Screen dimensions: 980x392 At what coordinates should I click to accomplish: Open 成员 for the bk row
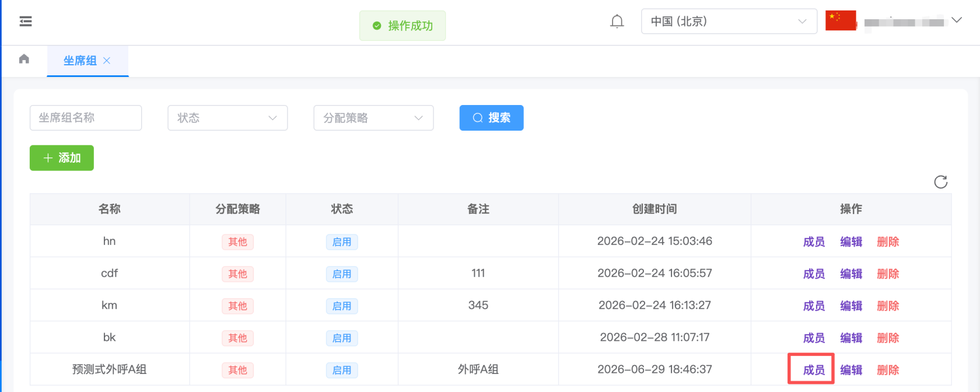814,338
